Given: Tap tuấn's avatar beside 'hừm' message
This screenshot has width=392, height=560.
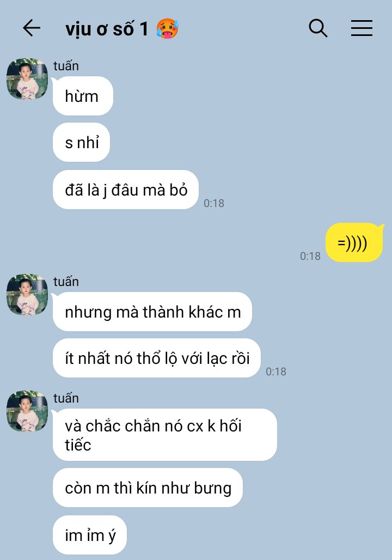Looking at the screenshot, I should point(27,79).
